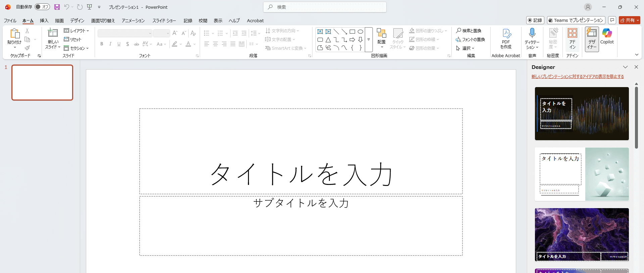Viewport: 644px width, 273px height.
Task: Switch to the アニメーション tab
Action: click(133, 21)
